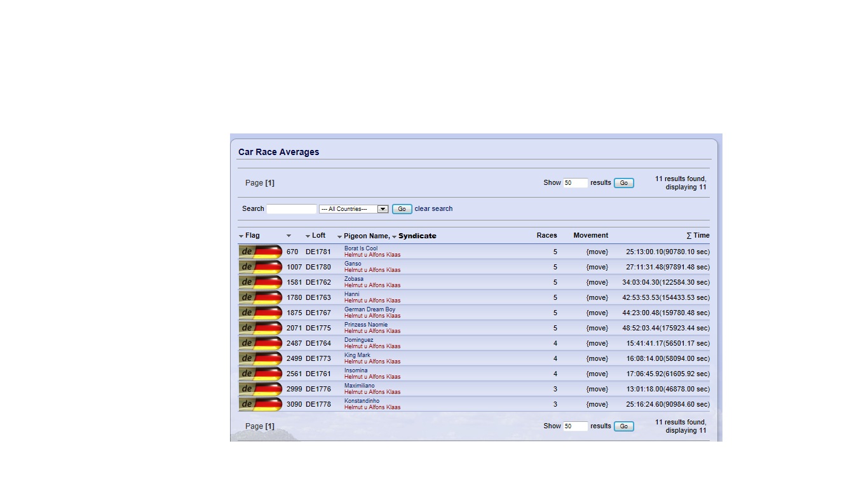868x488 pixels.
Task: Select loft number DE1767
Action: coord(318,313)
